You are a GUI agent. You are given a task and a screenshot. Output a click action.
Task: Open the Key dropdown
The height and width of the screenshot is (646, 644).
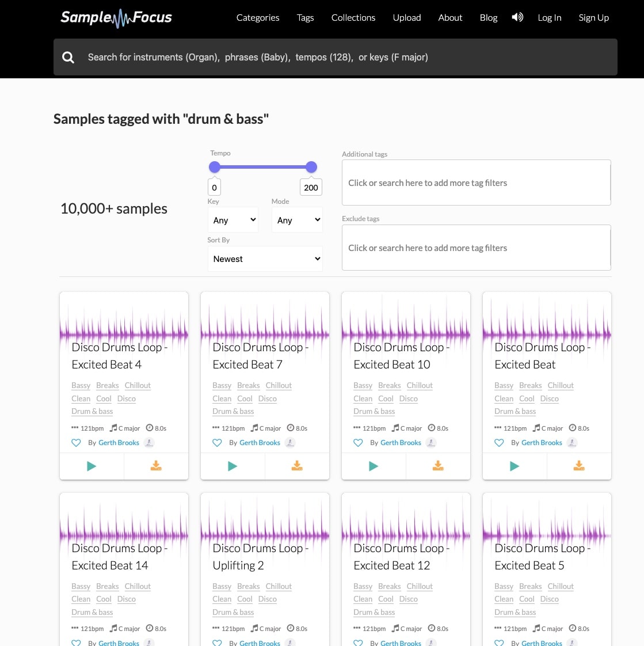[x=233, y=220]
